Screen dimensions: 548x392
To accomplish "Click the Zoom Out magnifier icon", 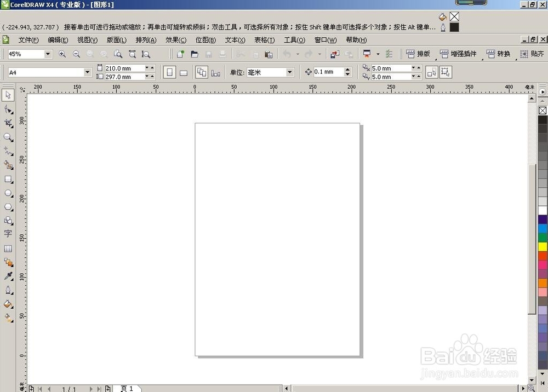I will tap(76, 54).
